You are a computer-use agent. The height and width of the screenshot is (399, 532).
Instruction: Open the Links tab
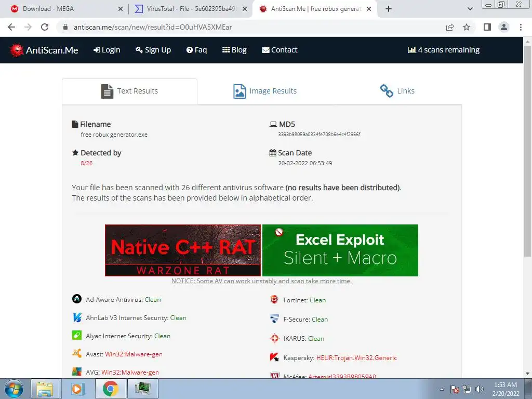[397, 91]
